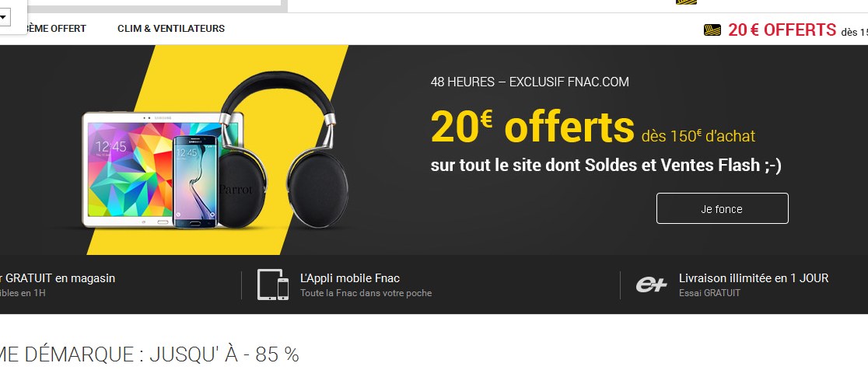Open the CLIM & VENTILATEURS menu
The width and height of the screenshot is (868, 370).
point(171,29)
